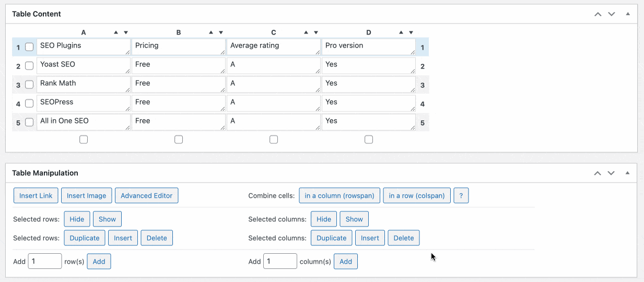
Task: Select row 2 checkbox for Yoast SEO
Action: [29, 66]
